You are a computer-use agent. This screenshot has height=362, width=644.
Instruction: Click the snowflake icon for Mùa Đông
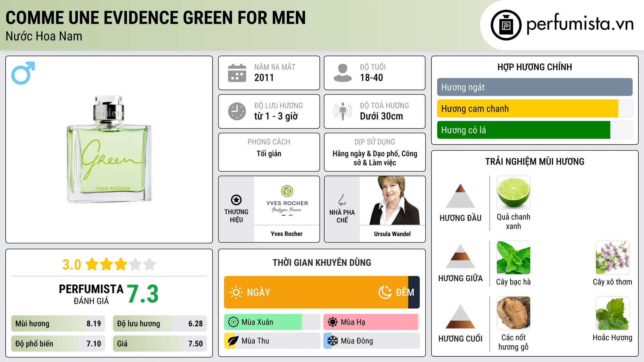pyautogui.click(x=333, y=341)
